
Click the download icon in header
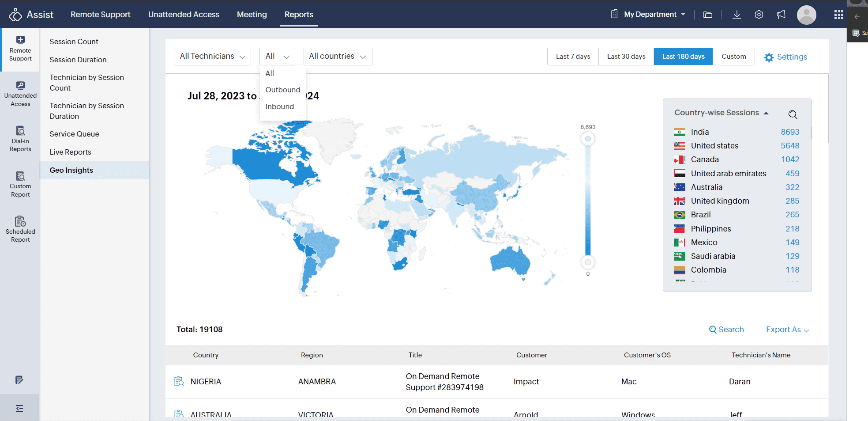(x=737, y=15)
